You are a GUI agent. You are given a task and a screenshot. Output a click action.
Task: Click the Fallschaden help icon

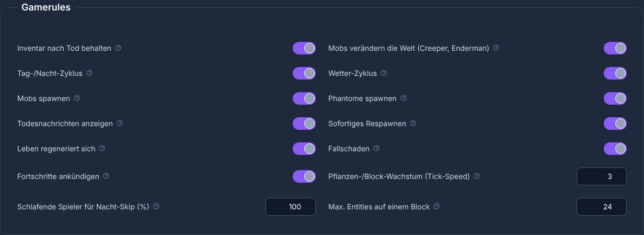[376, 148]
